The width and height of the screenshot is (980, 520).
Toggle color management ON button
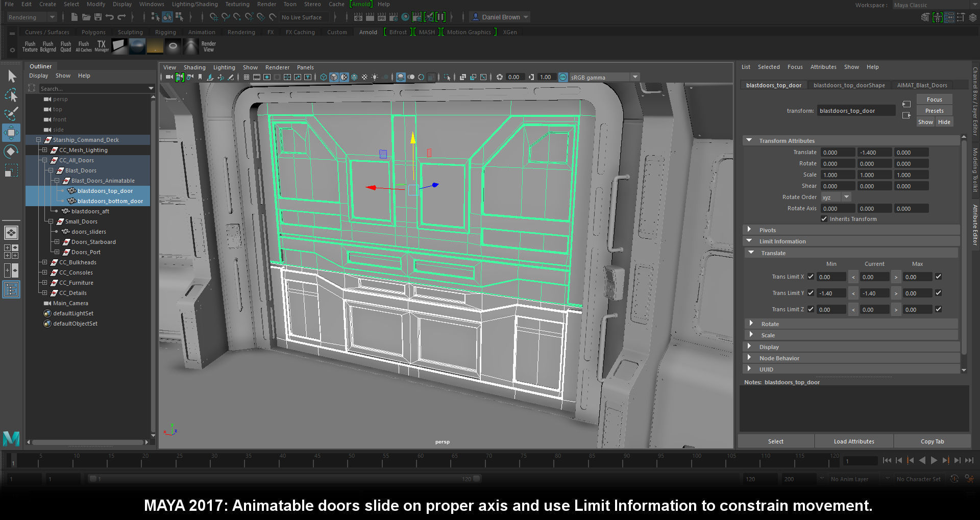tap(563, 78)
